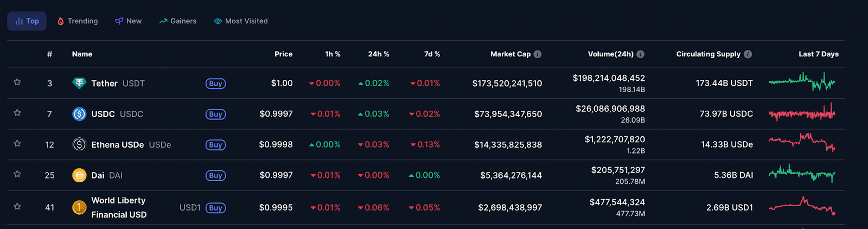Sort the table by 24h % column
This screenshot has width=868, height=229.
pyautogui.click(x=378, y=54)
